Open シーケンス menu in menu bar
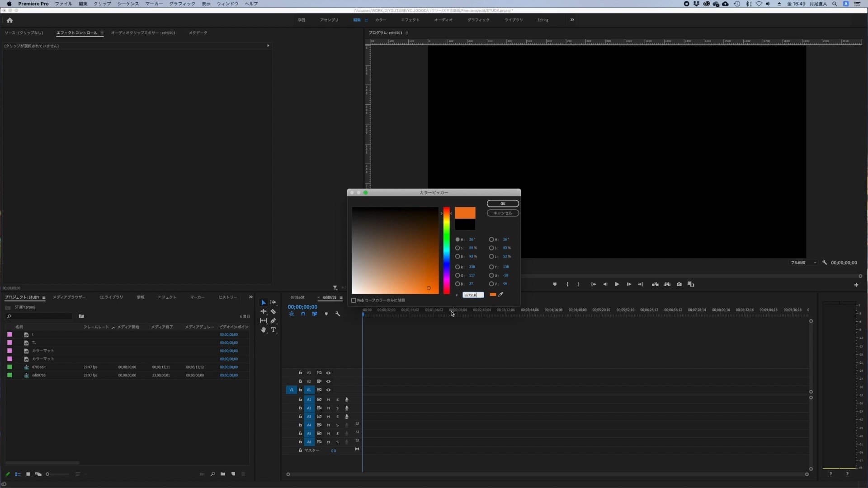This screenshot has width=868, height=488. [x=128, y=4]
